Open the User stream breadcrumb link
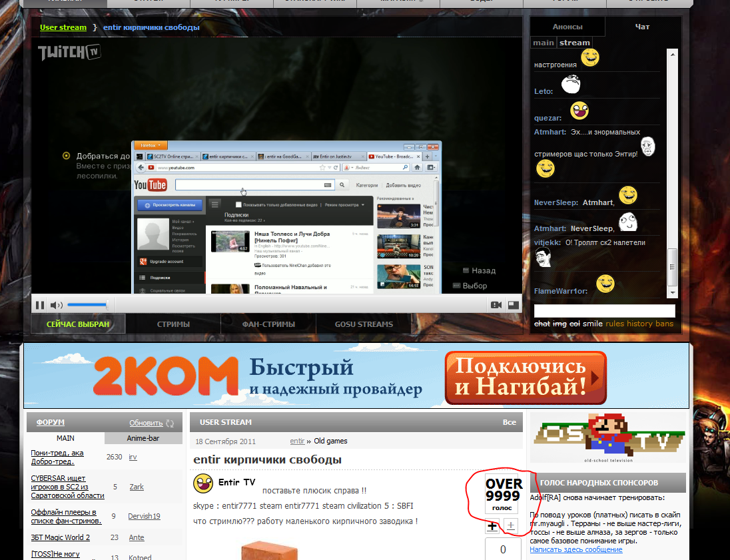730x560 pixels. 63,27
